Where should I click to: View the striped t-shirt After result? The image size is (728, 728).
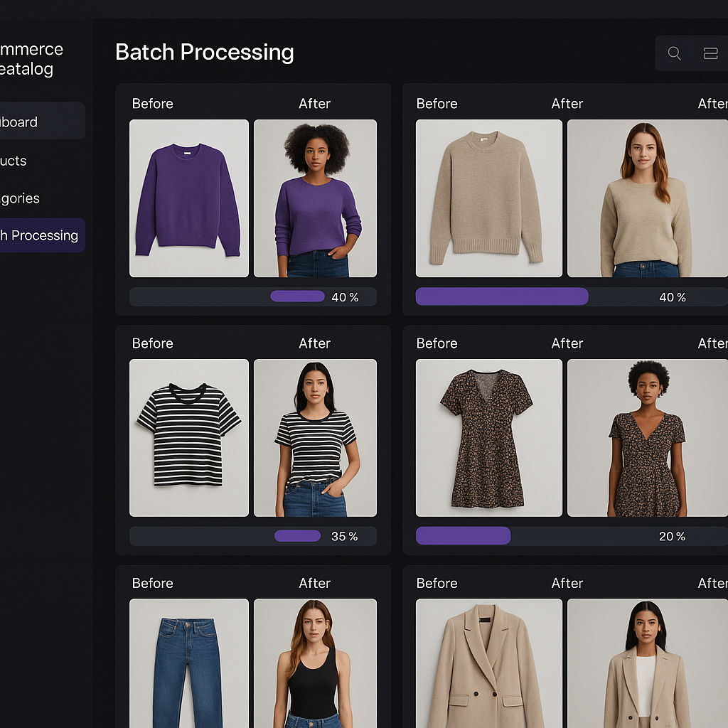(315, 438)
